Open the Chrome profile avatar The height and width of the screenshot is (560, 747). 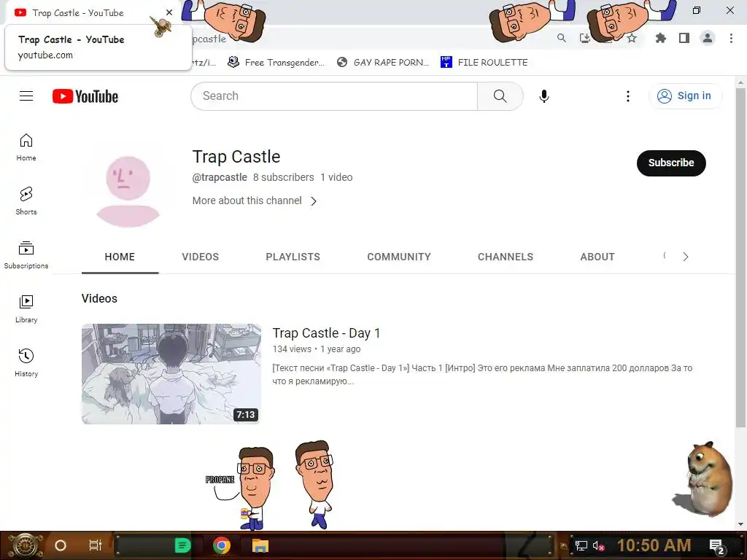pyautogui.click(x=708, y=38)
